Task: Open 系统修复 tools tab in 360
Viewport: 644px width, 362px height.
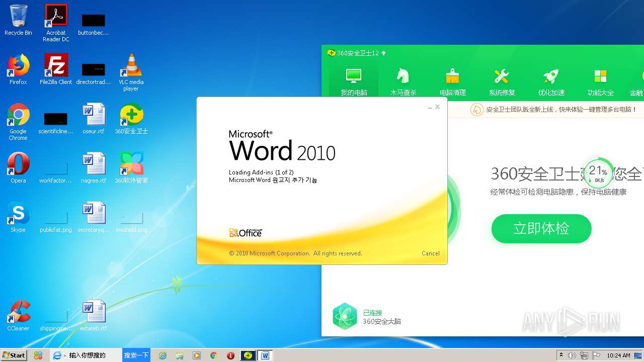Action: point(502,82)
